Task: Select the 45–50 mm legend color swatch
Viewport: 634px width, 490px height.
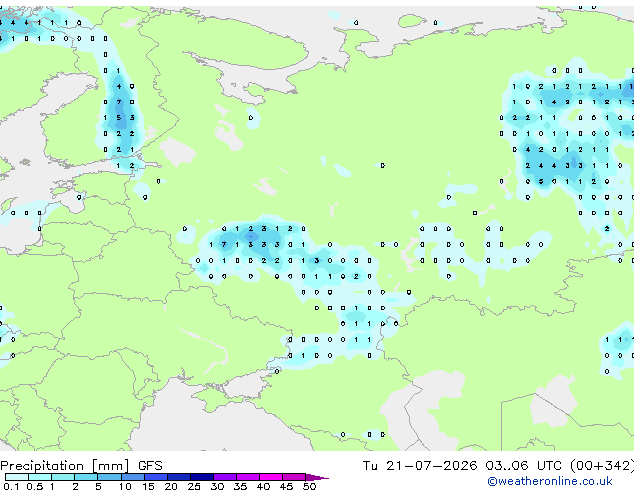Action: [x=294, y=477]
